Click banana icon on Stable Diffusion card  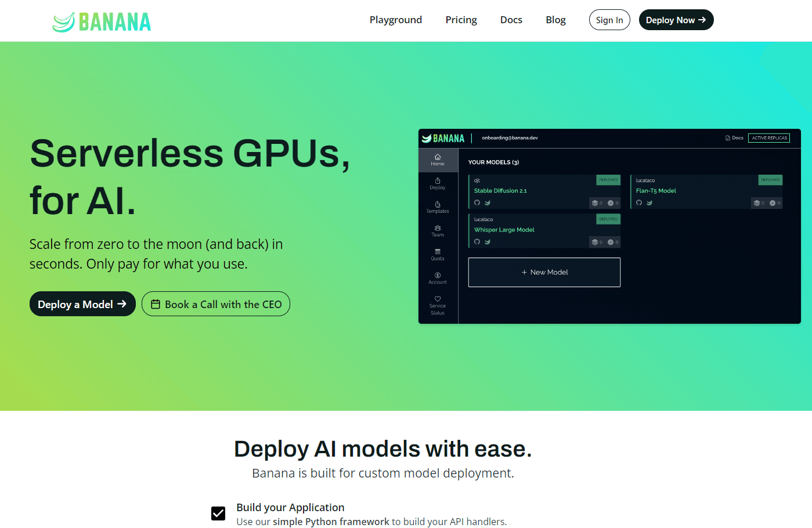coord(488,203)
